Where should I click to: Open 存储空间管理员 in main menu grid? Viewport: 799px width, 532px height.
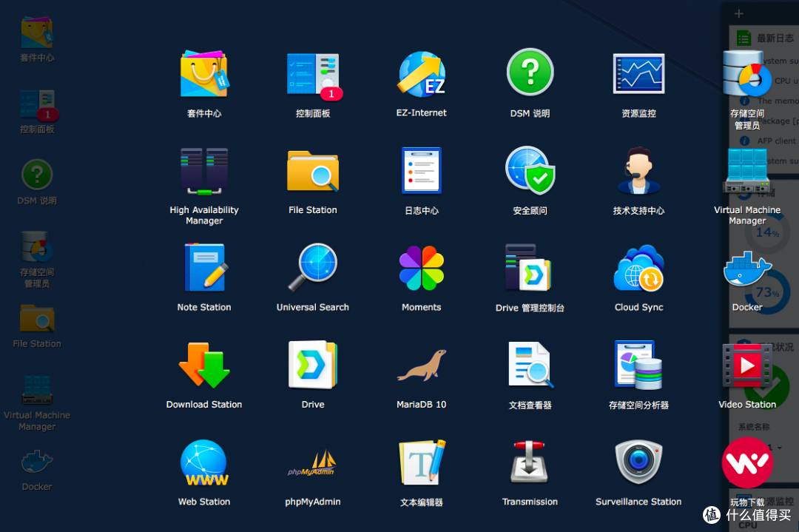click(747, 75)
